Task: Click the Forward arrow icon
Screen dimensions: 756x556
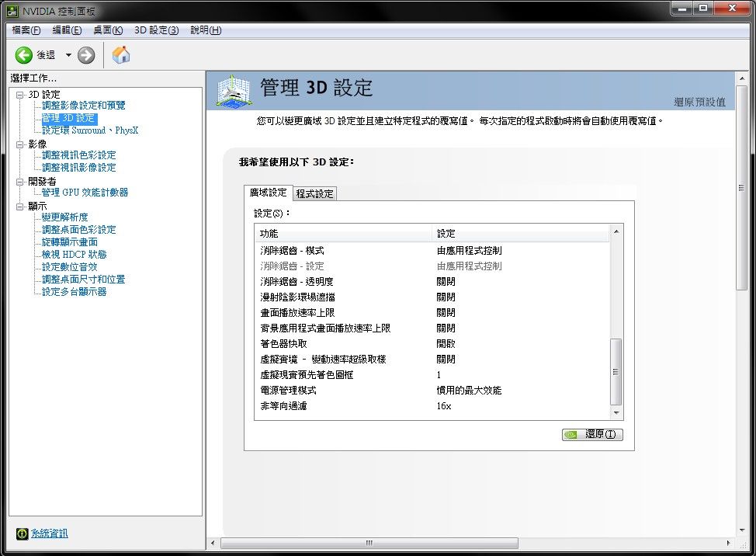Action: pos(86,55)
